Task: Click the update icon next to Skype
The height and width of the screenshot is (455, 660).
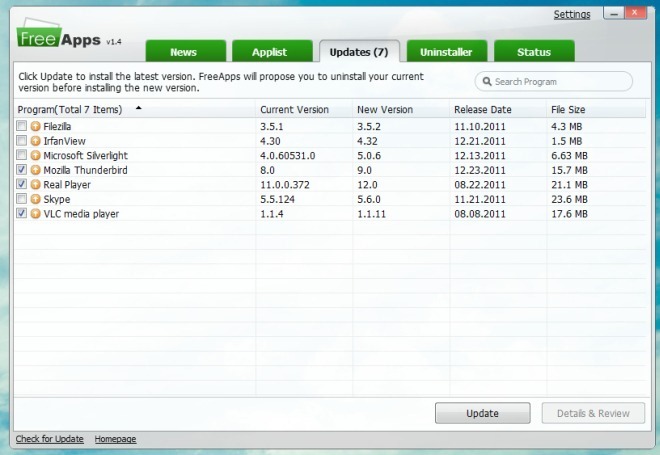Action: pos(35,199)
